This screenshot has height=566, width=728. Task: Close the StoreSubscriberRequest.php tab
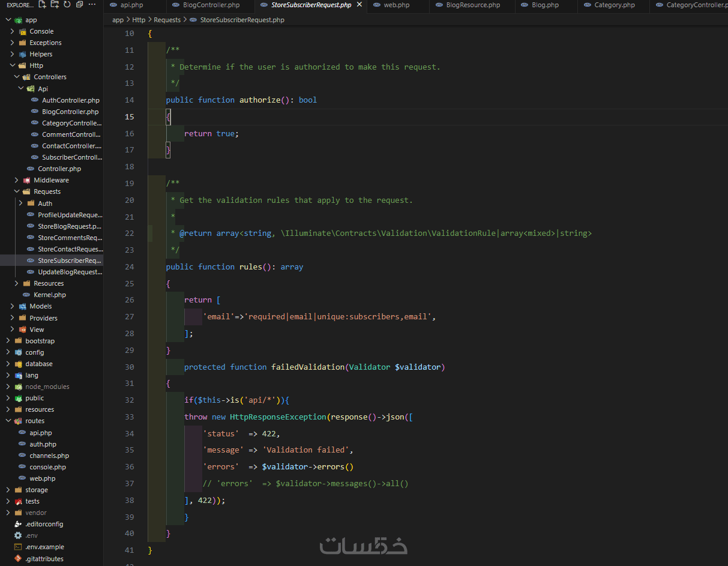(359, 5)
